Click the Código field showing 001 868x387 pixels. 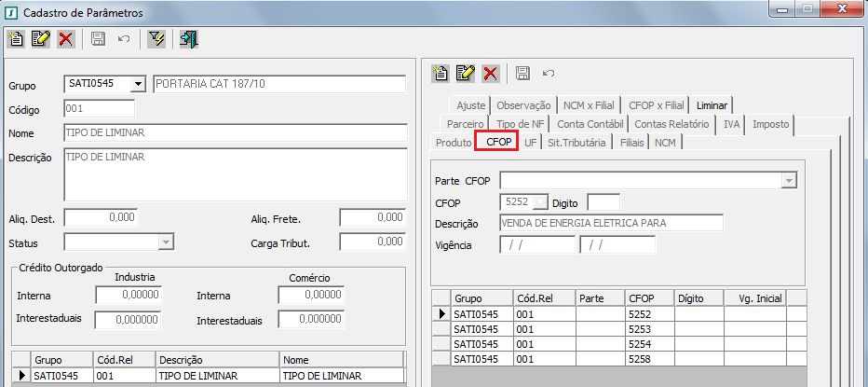100,109
